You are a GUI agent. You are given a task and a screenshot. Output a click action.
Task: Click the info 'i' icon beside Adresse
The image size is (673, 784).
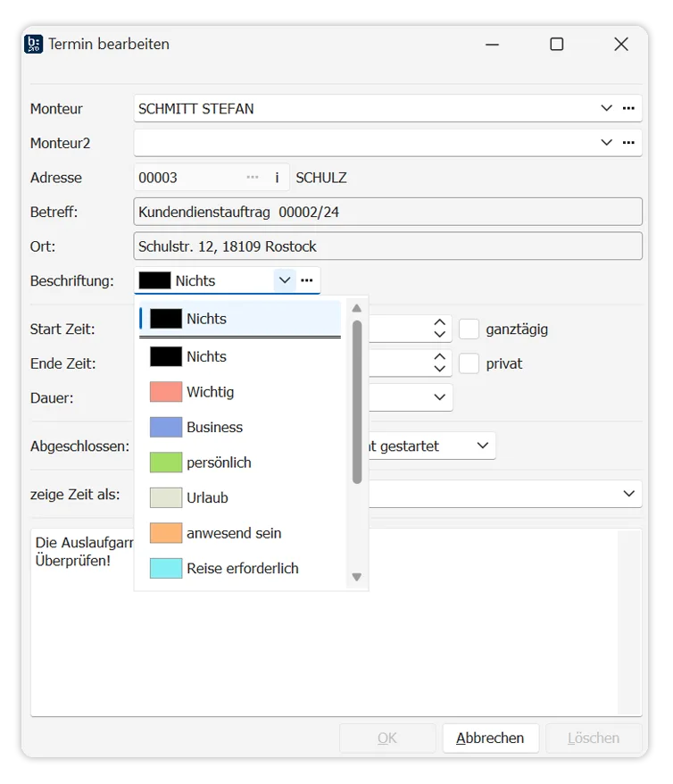click(277, 178)
